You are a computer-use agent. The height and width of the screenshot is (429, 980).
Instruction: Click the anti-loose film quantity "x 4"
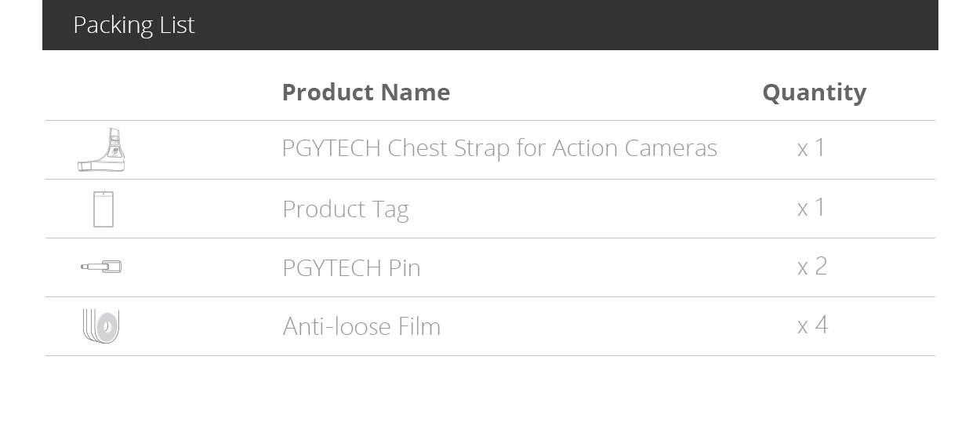pos(812,325)
